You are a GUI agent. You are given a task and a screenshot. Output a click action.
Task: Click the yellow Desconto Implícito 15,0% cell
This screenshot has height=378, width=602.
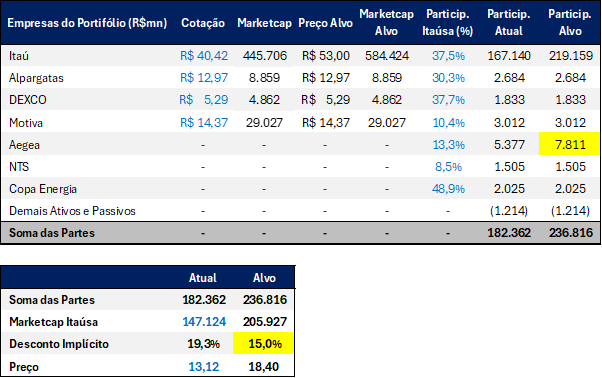[x=264, y=343]
